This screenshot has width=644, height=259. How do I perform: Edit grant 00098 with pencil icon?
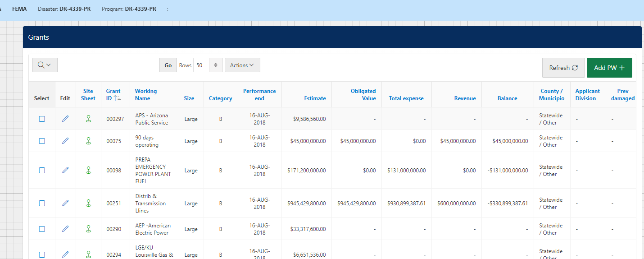65,170
